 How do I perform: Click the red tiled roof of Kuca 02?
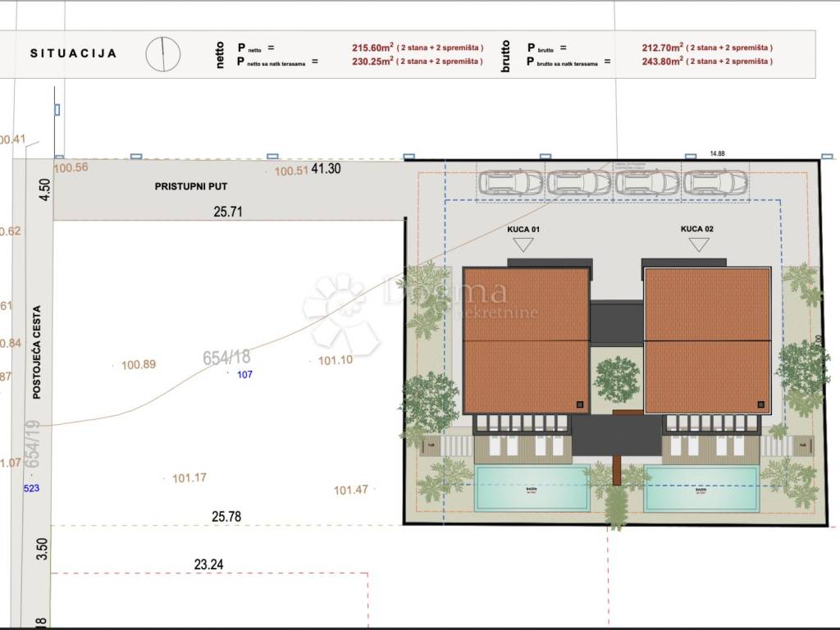point(707,340)
